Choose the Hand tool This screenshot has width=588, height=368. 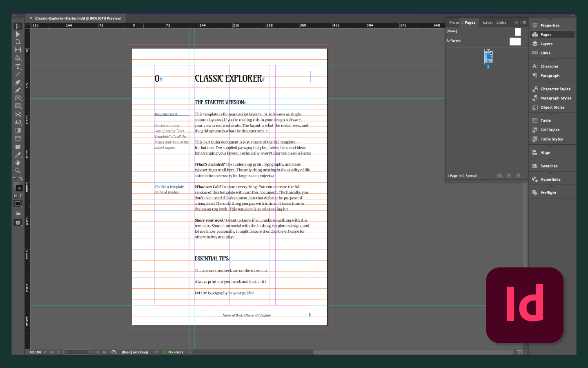coord(18,163)
